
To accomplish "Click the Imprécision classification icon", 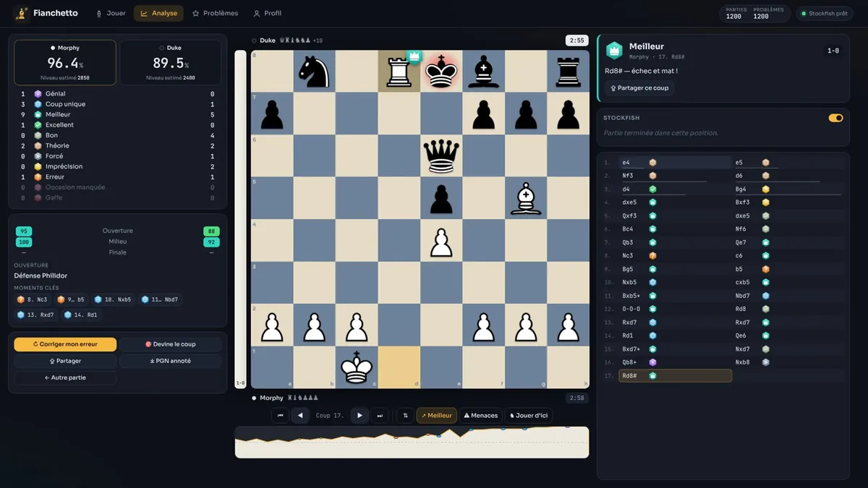I will [38, 166].
